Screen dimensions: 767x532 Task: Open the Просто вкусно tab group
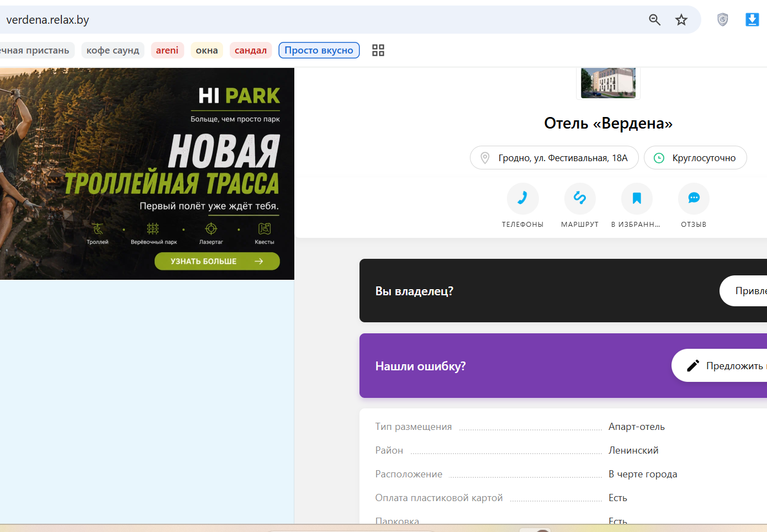pyautogui.click(x=319, y=50)
